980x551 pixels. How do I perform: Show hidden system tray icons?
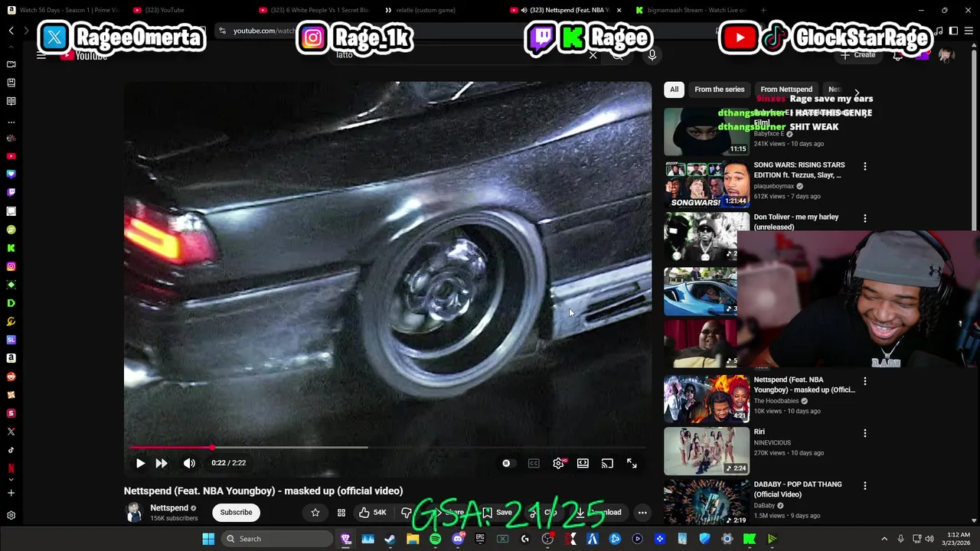tap(884, 539)
